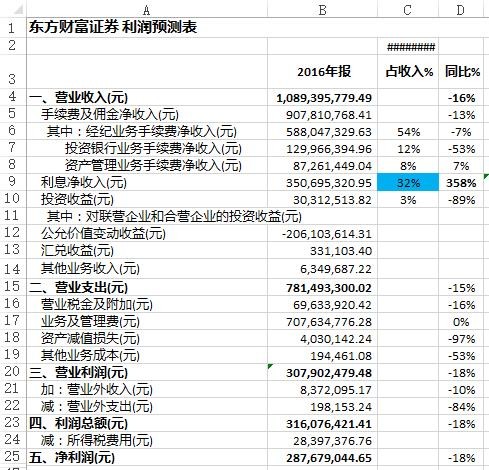Click the value 30,312,513.82
Image resolution: width=489 pixels, height=470 pixels.
322,200
